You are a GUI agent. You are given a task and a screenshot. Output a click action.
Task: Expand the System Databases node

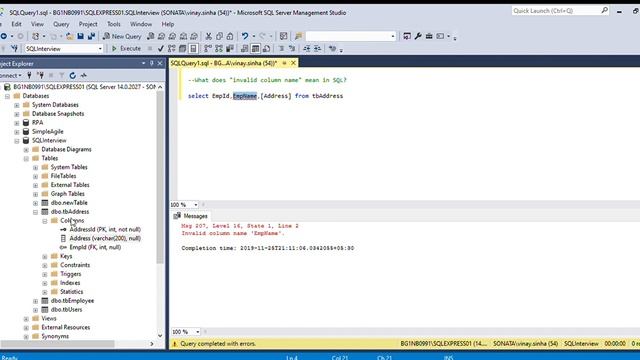[x=17, y=105]
